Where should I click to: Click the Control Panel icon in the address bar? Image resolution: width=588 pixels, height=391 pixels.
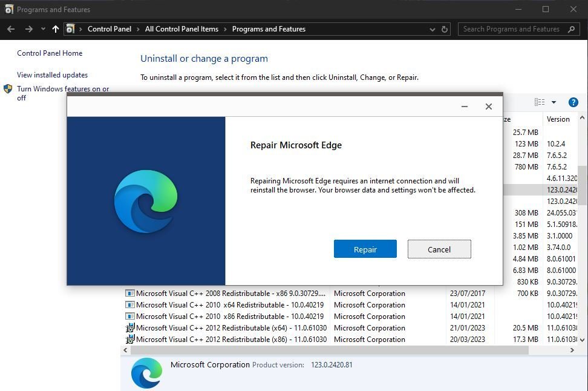point(70,29)
